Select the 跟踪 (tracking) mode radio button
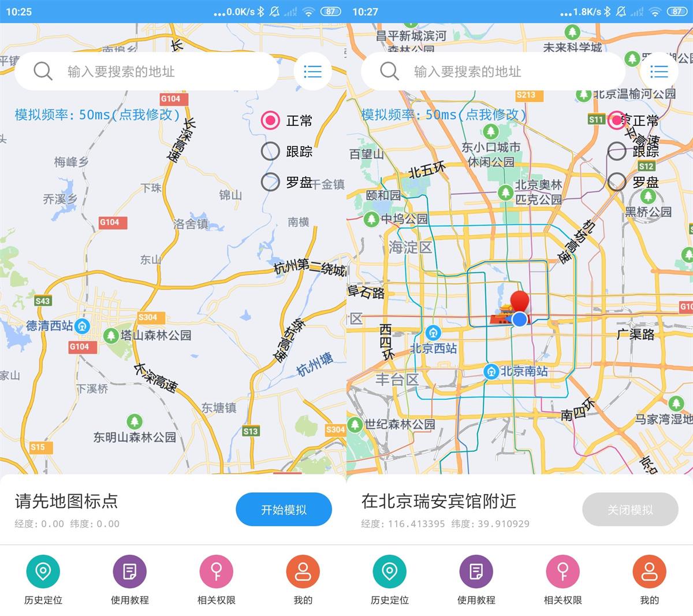This screenshot has width=693, height=616. (270, 151)
